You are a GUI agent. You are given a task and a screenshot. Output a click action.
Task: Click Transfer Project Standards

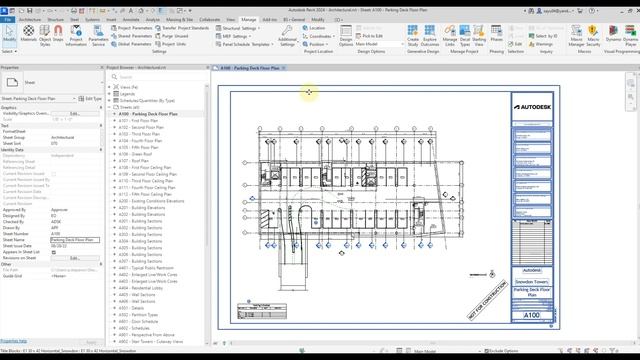click(x=182, y=28)
